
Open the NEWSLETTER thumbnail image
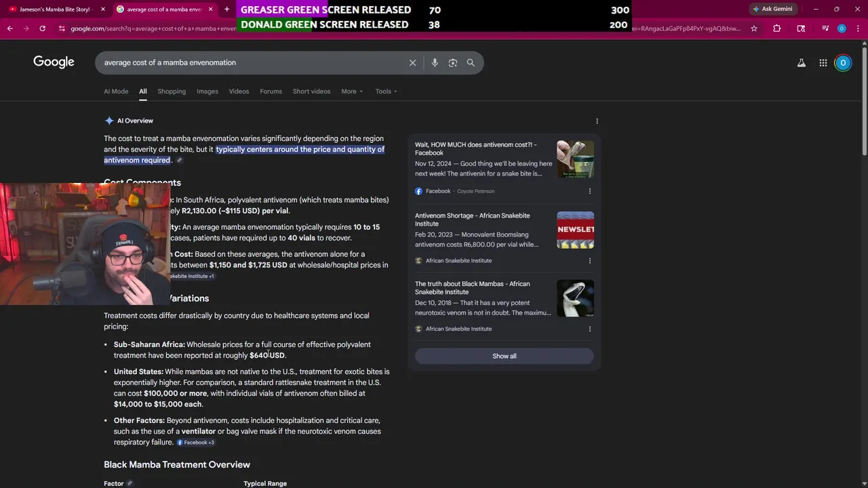point(575,230)
